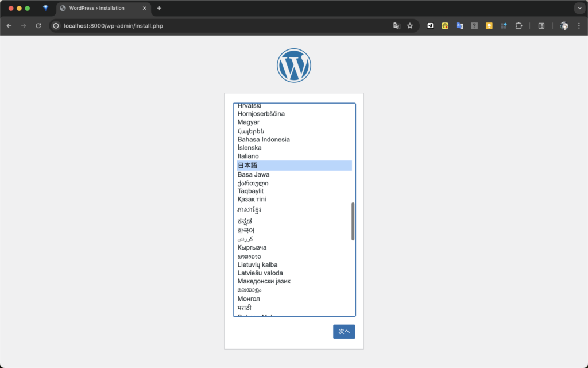View site information for localhost

click(x=56, y=26)
